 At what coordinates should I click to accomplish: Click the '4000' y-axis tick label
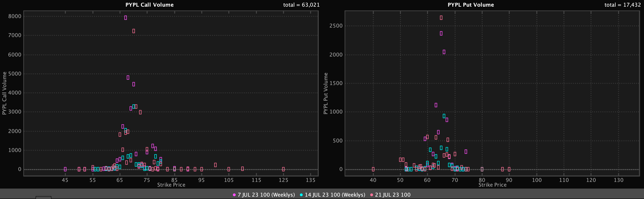(15, 93)
